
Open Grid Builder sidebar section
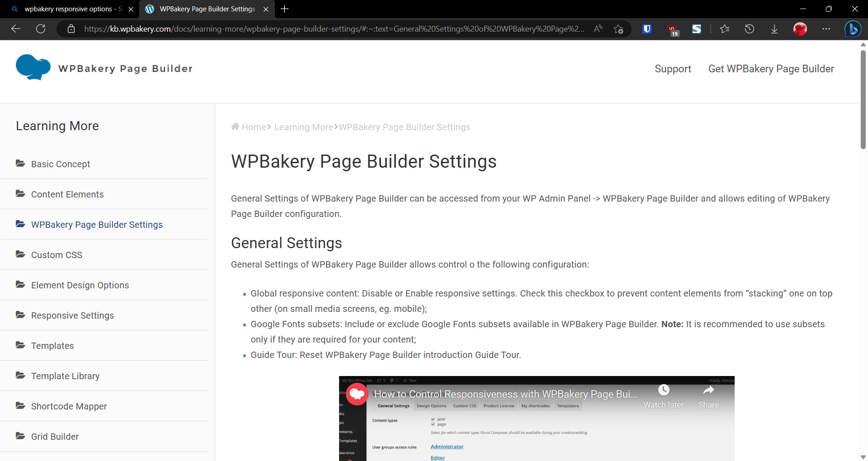(55, 437)
